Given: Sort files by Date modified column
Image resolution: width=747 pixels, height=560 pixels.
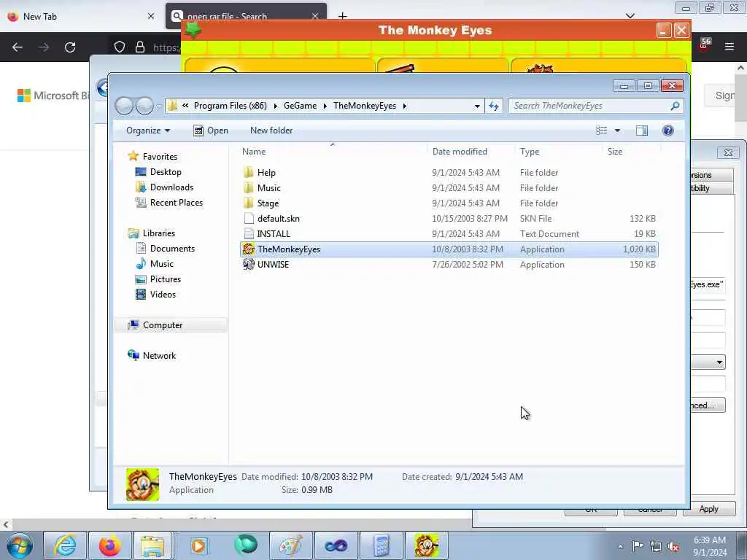Looking at the screenshot, I should coord(460,152).
